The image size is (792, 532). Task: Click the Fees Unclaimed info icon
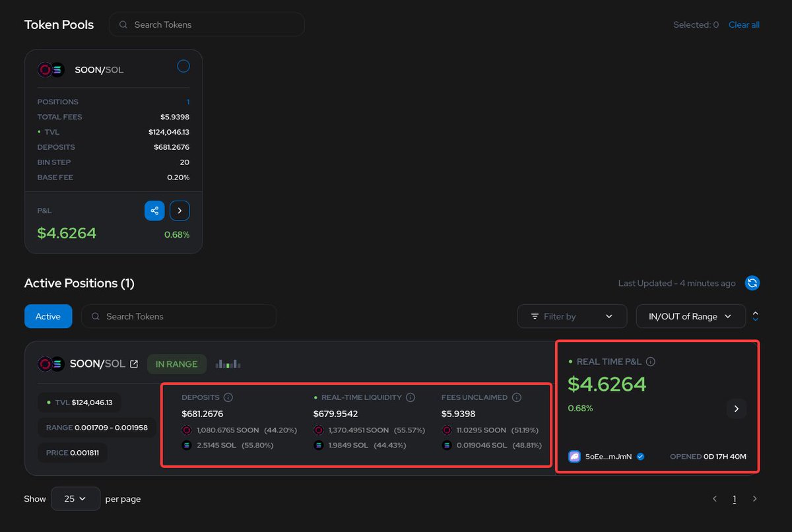[517, 397]
